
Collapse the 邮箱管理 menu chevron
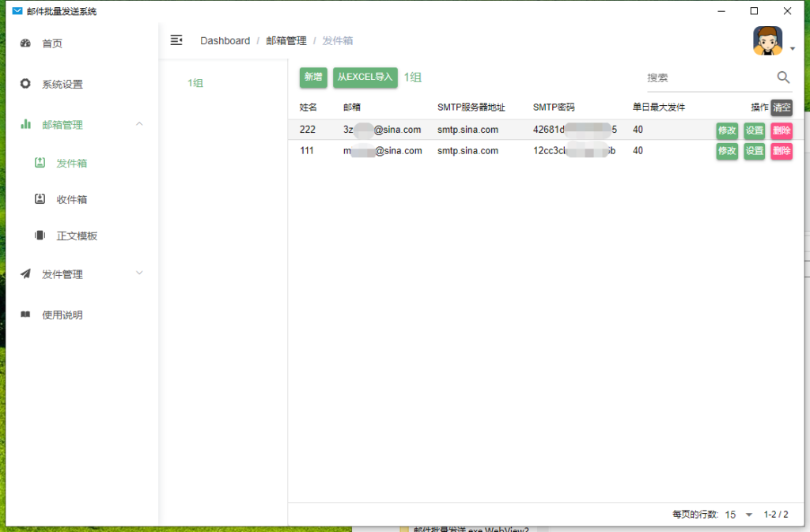[x=140, y=124]
